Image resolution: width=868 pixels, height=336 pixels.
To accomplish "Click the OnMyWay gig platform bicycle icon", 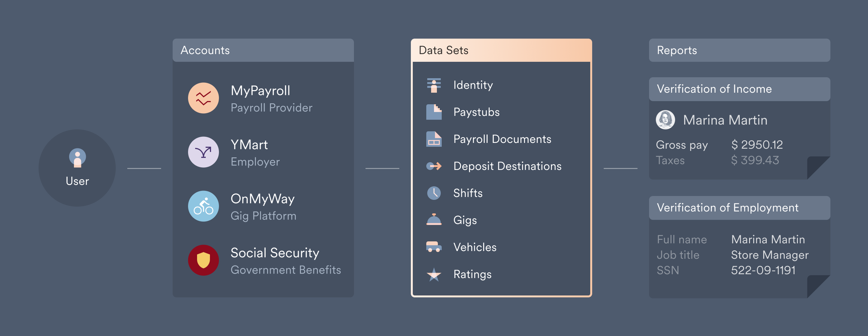I will [203, 206].
